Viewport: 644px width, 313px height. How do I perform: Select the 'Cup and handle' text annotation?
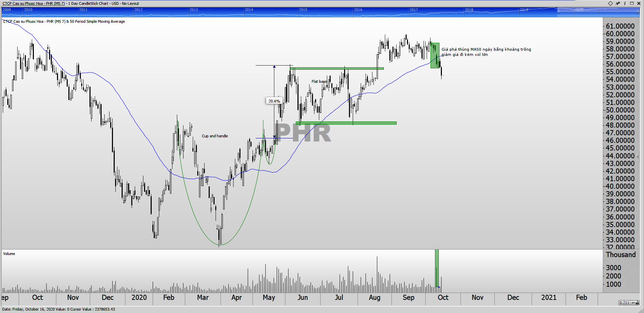click(215, 136)
